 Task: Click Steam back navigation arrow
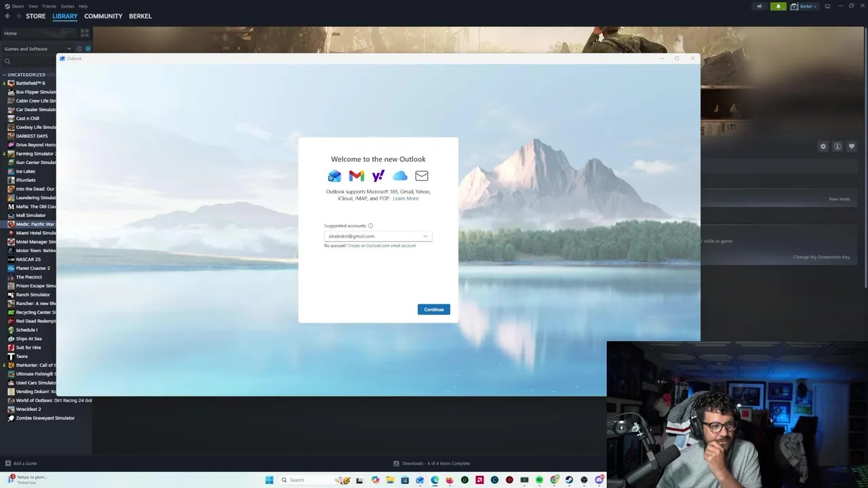click(7, 16)
